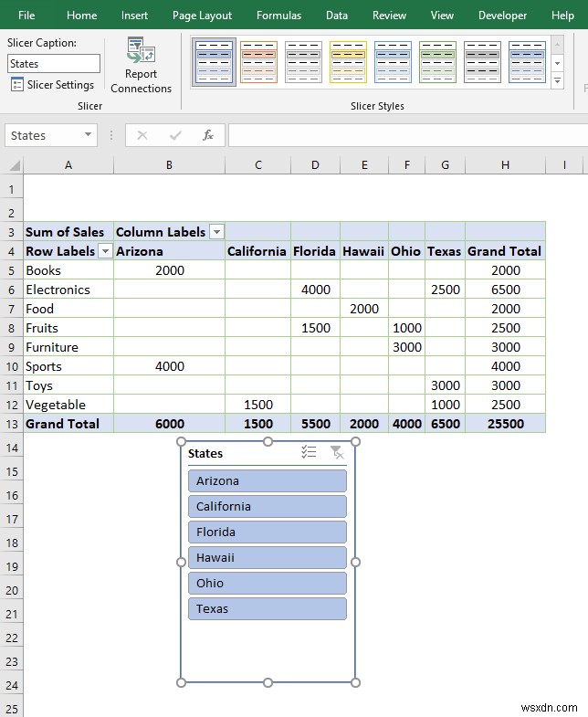Apply the dark gray slicer style
Screen dimensions: 588x717
click(482, 62)
